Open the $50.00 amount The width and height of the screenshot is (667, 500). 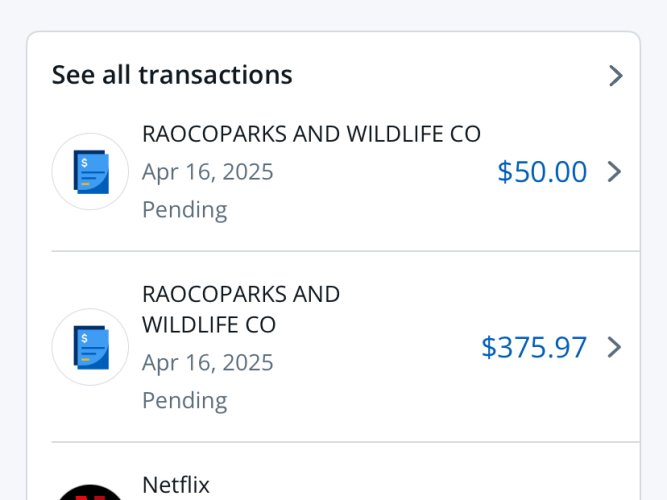click(x=542, y=172)
